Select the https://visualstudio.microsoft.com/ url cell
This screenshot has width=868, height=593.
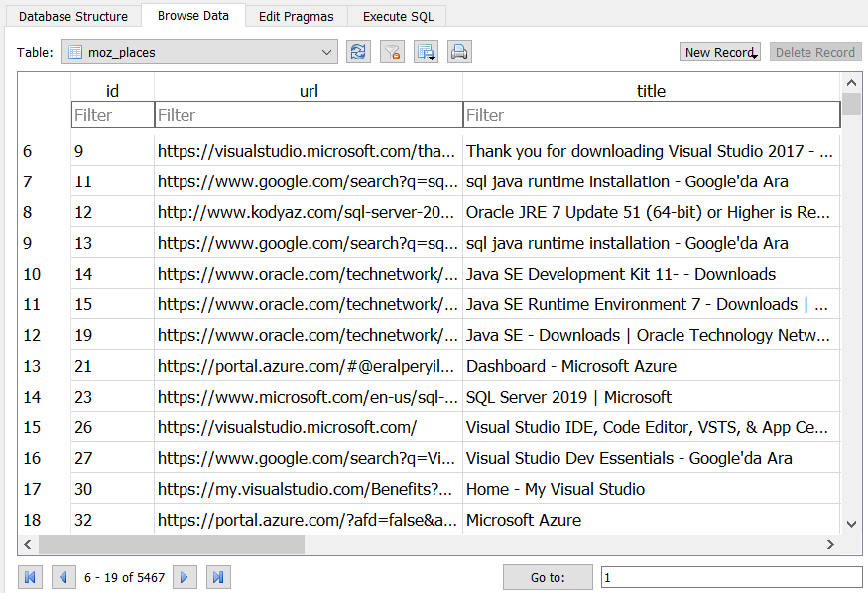coord(309,427)
